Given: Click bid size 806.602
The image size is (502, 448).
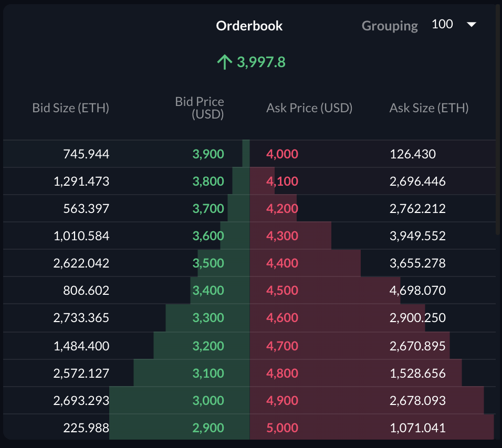Looking at the screenshot, I should 86,290.
